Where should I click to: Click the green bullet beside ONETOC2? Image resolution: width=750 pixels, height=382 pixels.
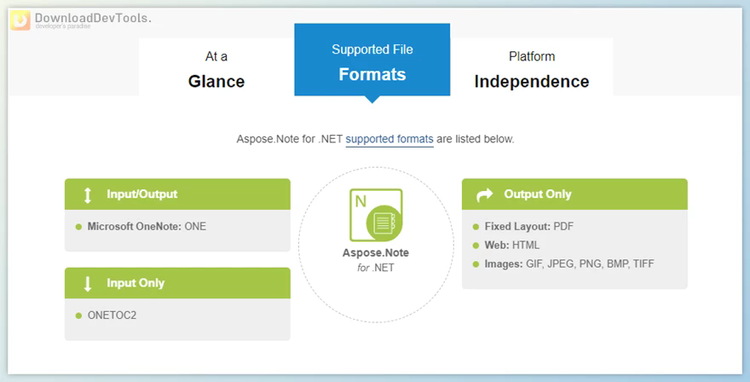click(x=78, y=316)
